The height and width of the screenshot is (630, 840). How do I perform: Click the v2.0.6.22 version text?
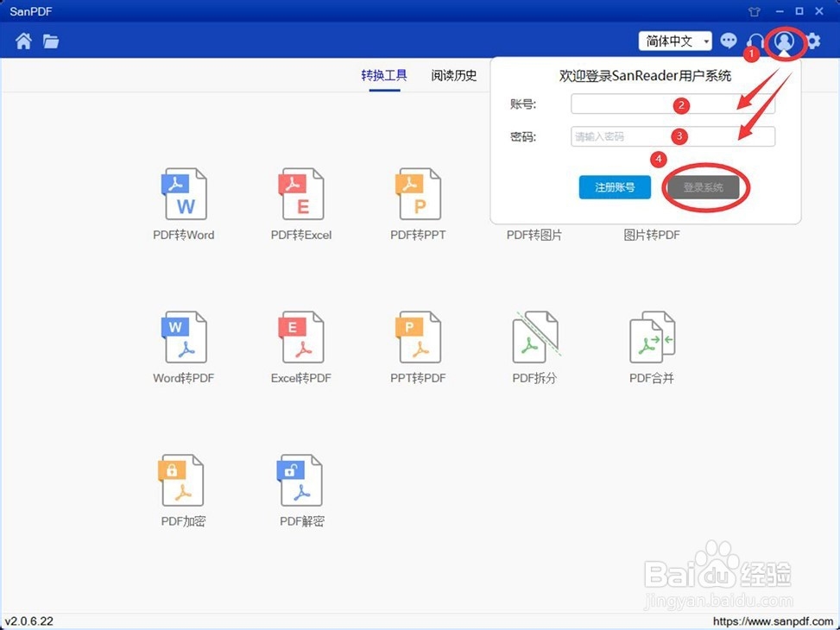click(29, 621)
